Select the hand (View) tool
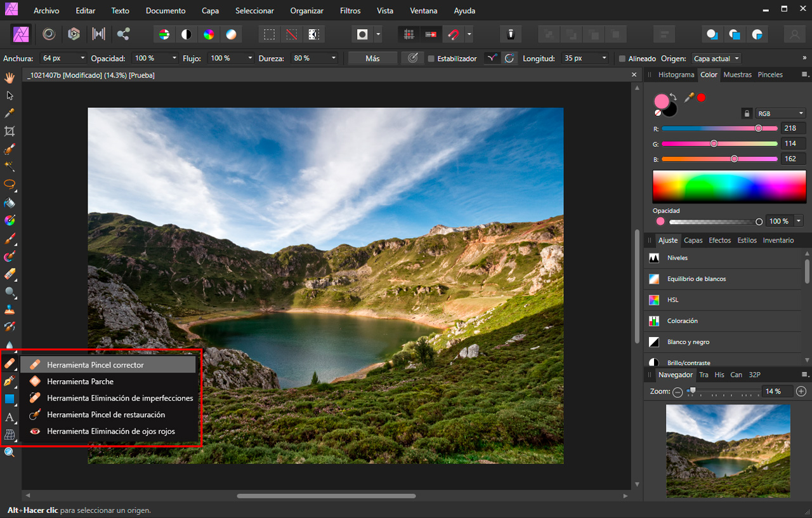Screen dimensions: 812x518 coord(10,77)
